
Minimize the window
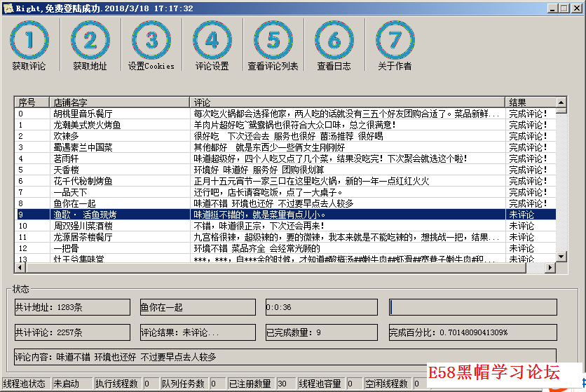pyautogui.click(x=552, y=8)
